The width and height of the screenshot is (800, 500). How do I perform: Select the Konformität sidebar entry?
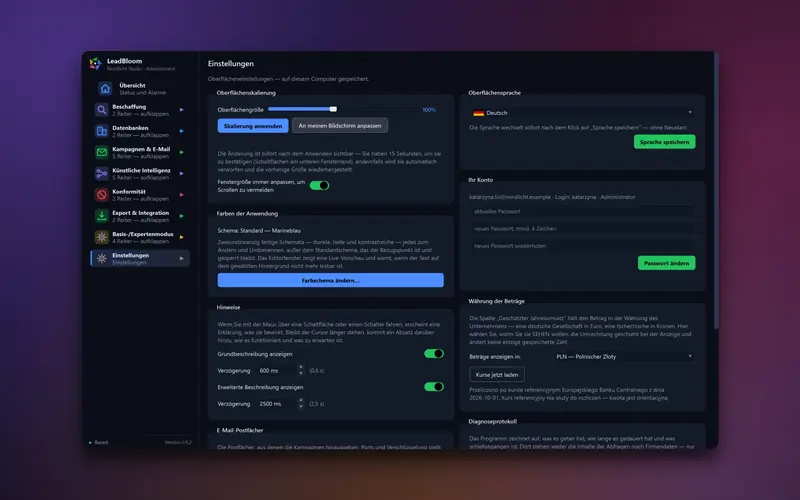(140, 195)
